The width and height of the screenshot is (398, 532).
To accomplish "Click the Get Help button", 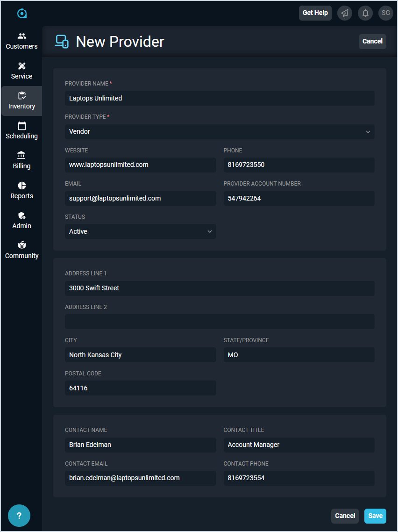I will (315, 13).
